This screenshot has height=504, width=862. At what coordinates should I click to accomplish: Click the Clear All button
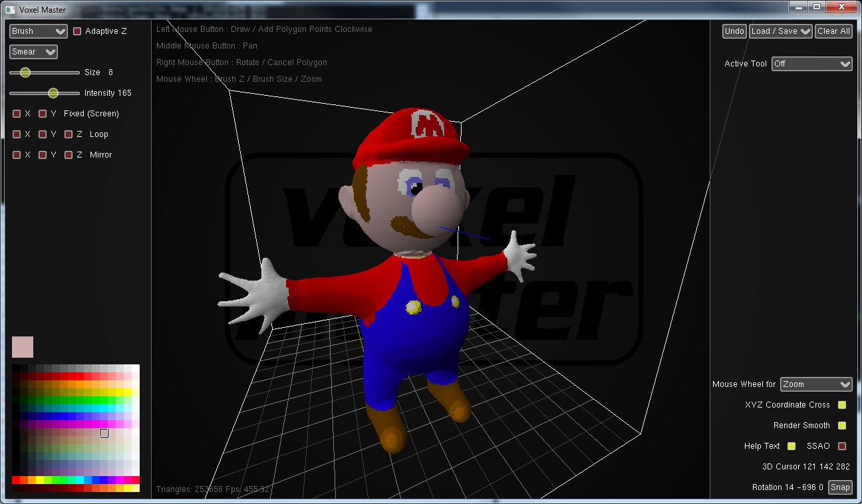coord(833,31)
